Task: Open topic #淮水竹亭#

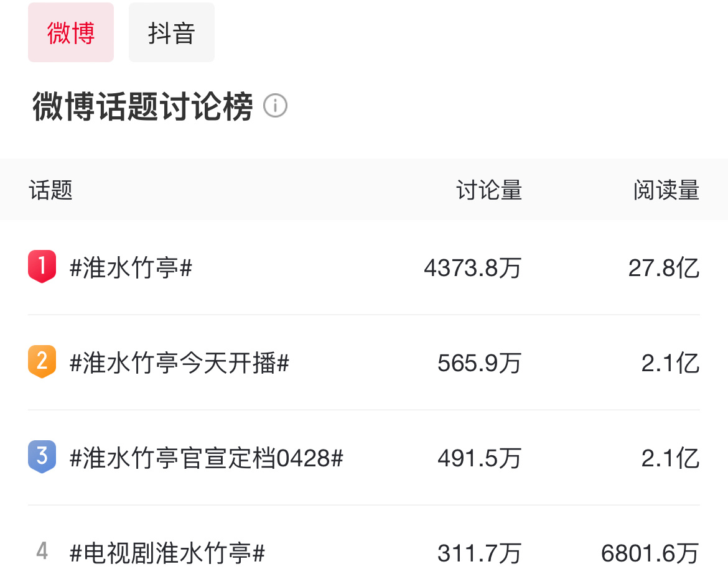Action: 131,268
